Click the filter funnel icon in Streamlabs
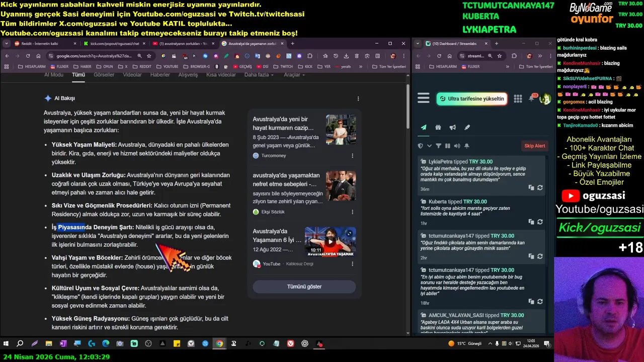Screen dimensions: 644x362 point(438,146)
